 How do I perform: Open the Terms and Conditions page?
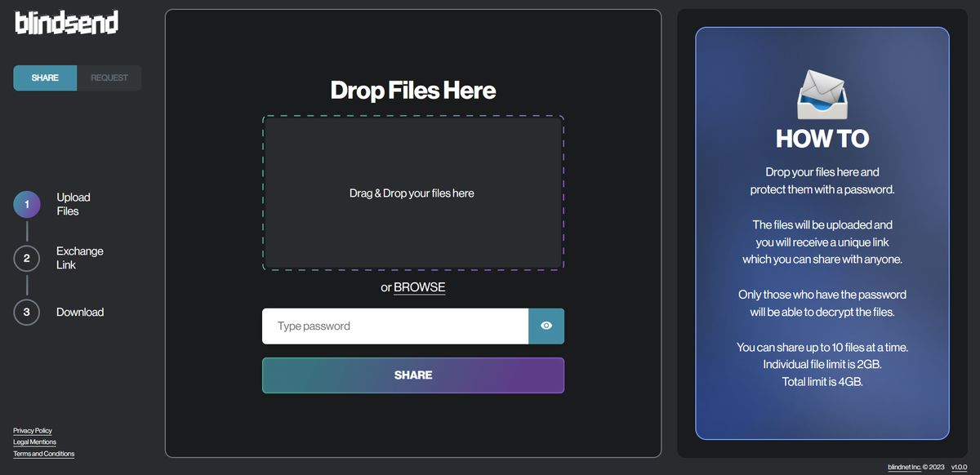click(42, 453)
